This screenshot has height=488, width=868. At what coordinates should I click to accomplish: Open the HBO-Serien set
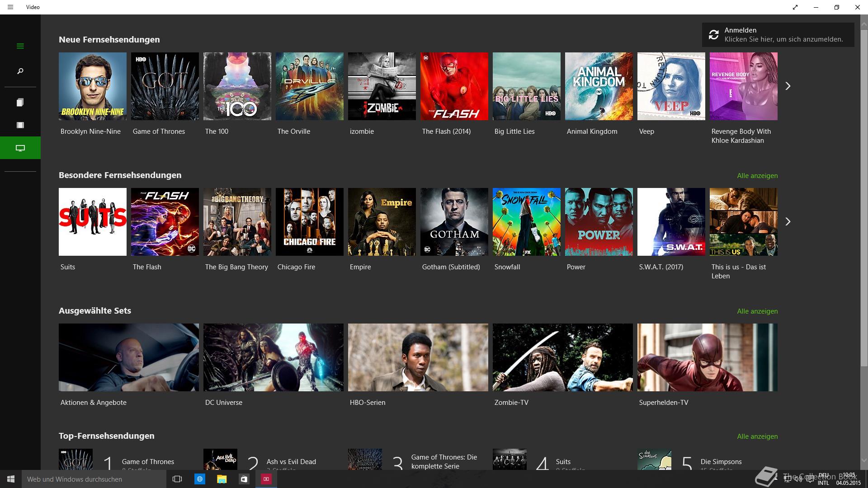click(418, 357)
